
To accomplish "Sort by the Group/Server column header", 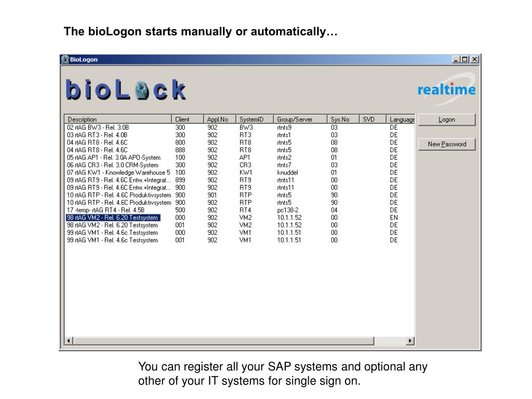I will [300, 119].
